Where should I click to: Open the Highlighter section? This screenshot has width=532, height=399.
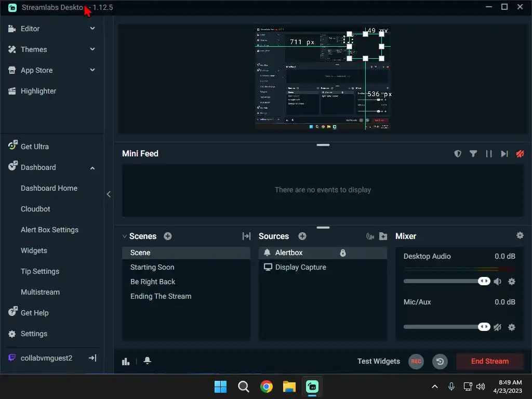pyautogui.click(x=38, y=91)
